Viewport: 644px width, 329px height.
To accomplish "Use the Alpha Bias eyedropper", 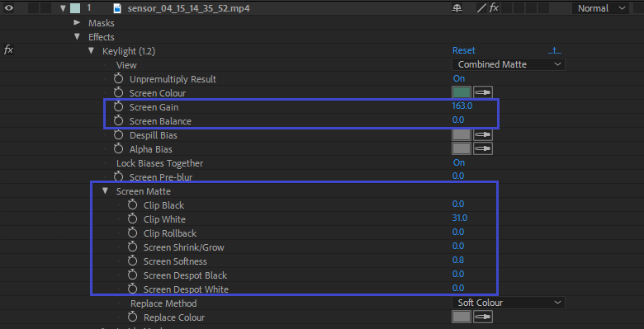I will tap(483, 148).
